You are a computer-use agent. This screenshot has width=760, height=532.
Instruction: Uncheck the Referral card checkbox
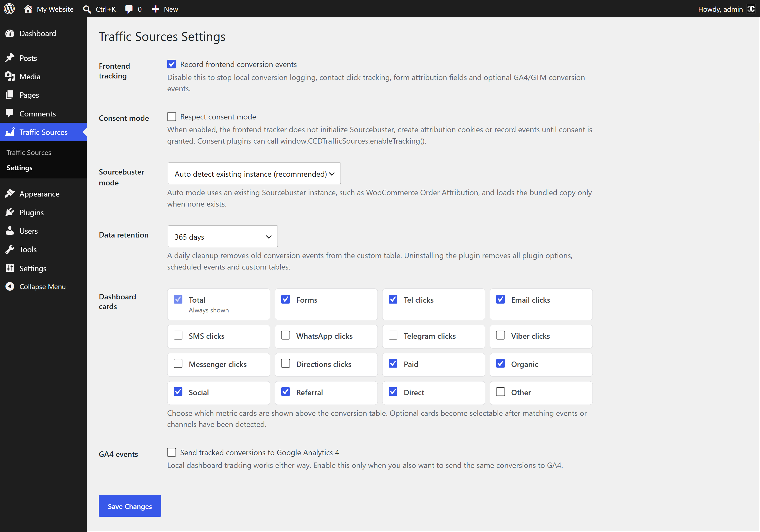(286, 392)
